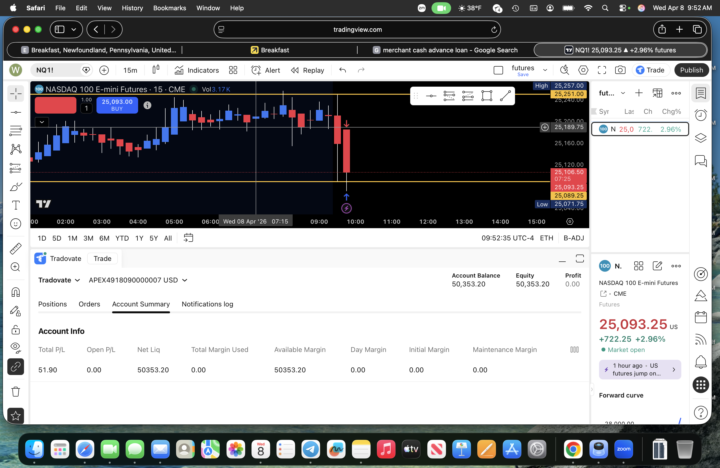
Task: Select the text annotation tool
Action: 16,205
